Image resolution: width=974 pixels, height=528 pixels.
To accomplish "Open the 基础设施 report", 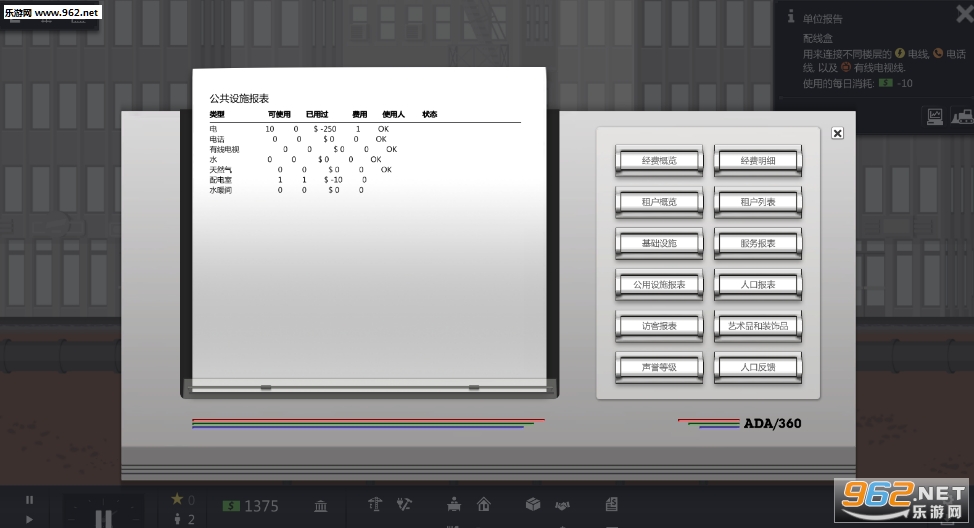I will tap(659, 244).
